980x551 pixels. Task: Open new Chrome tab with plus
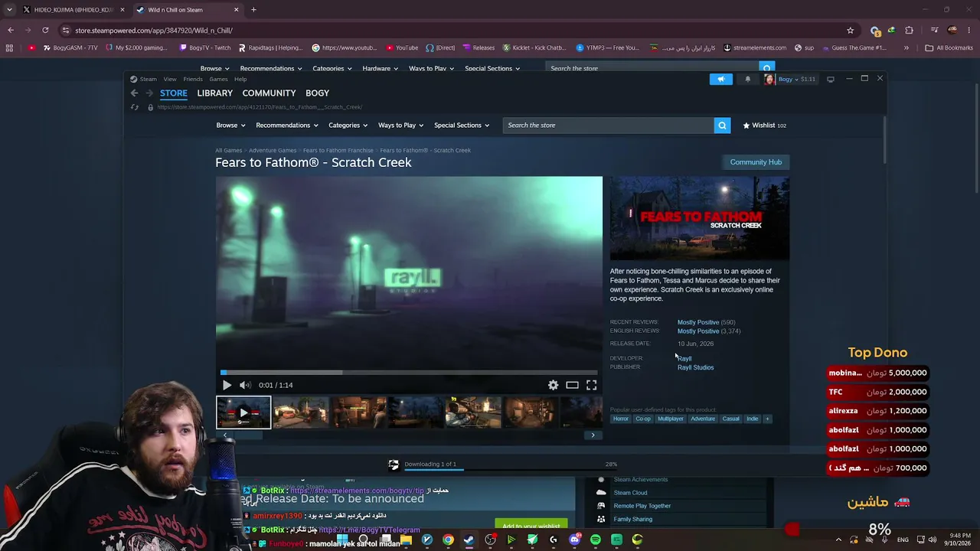tap(253, 10)
